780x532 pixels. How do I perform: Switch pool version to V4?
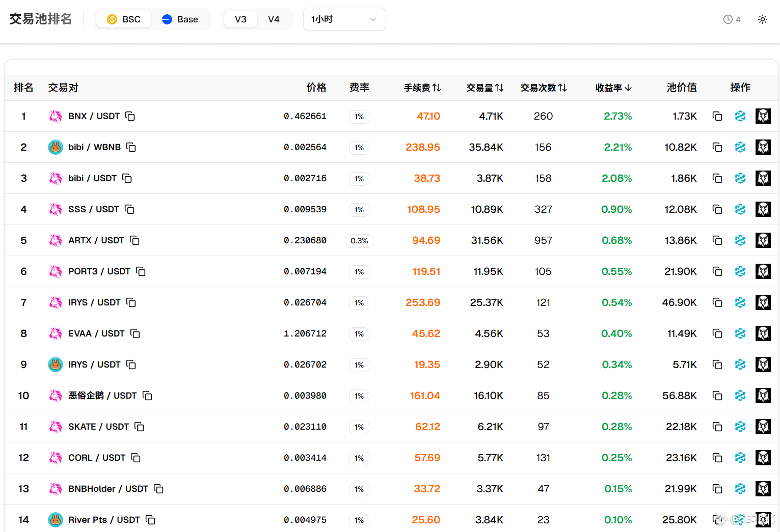[274, 19]
